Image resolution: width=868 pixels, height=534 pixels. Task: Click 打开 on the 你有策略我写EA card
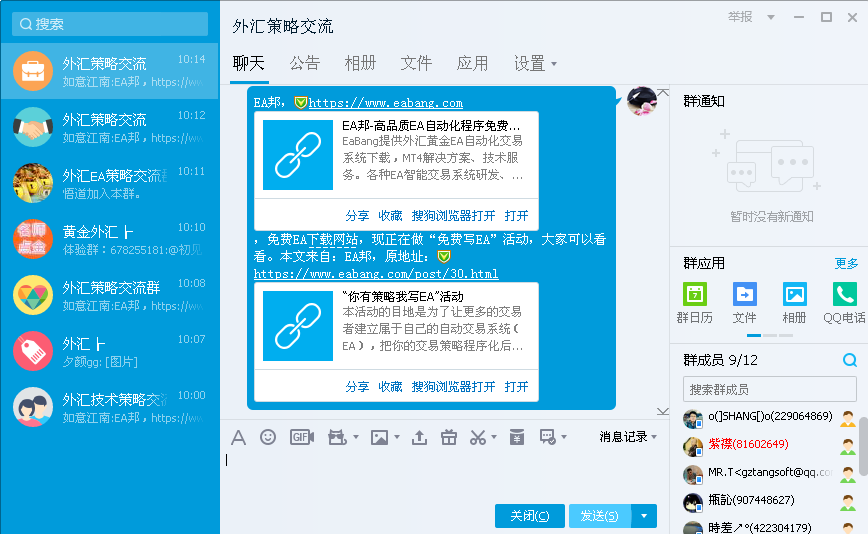tap(516, 387)
